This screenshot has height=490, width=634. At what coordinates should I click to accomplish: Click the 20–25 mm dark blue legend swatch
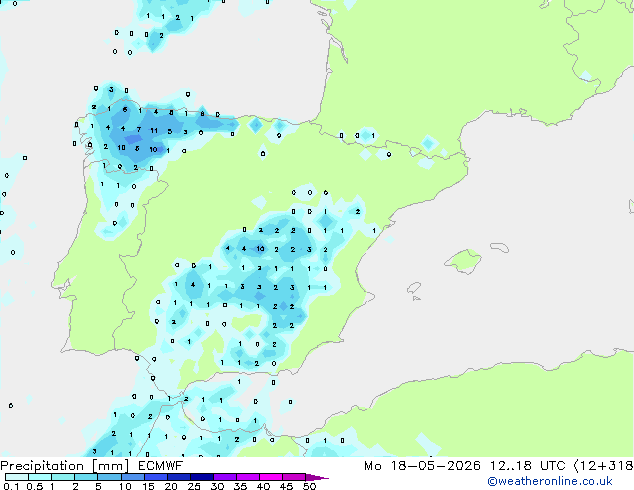tap(179, 477)
